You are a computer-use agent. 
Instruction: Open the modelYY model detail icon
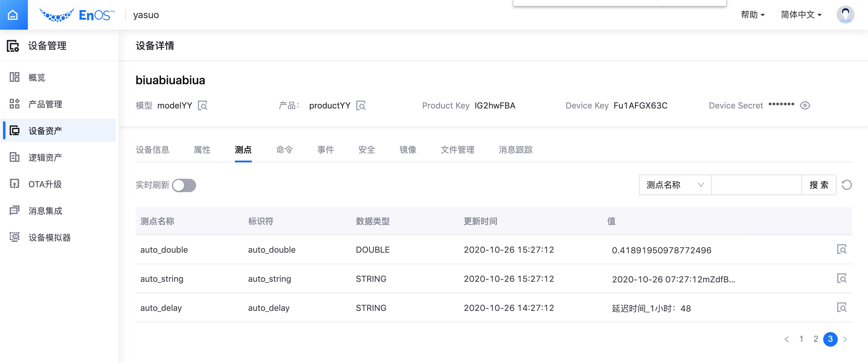click(202, 105)
